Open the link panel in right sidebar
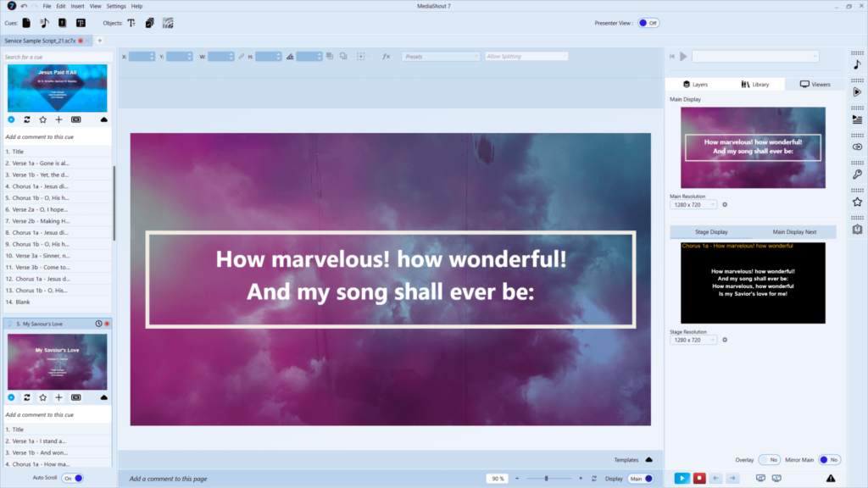This screenshot has height=488, width=868. point(858,147)
